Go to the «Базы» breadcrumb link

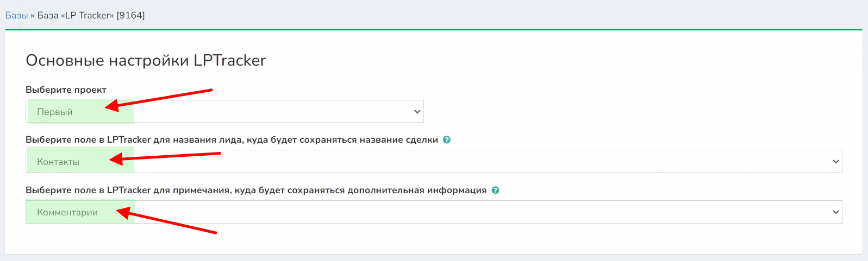tap(16, 15)
